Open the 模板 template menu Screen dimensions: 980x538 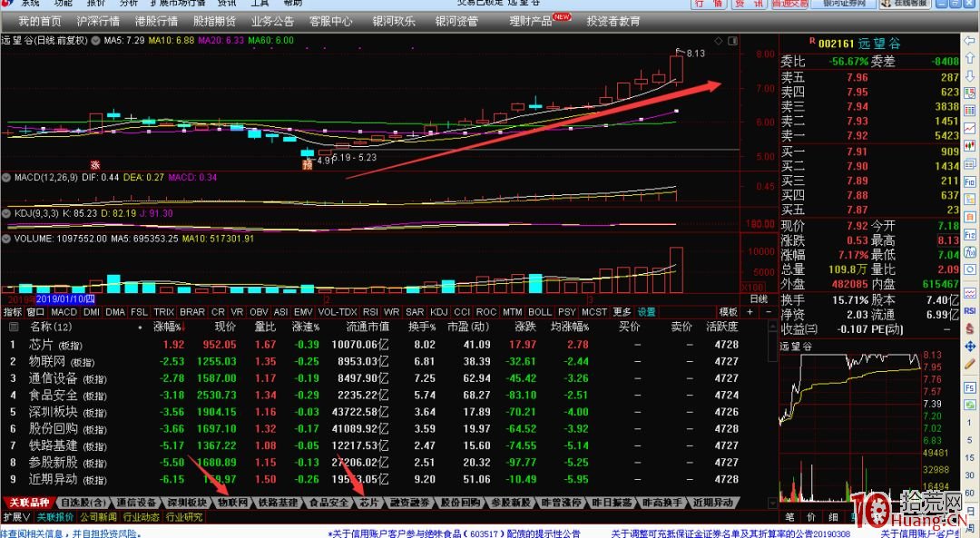(x=728, y=312)
